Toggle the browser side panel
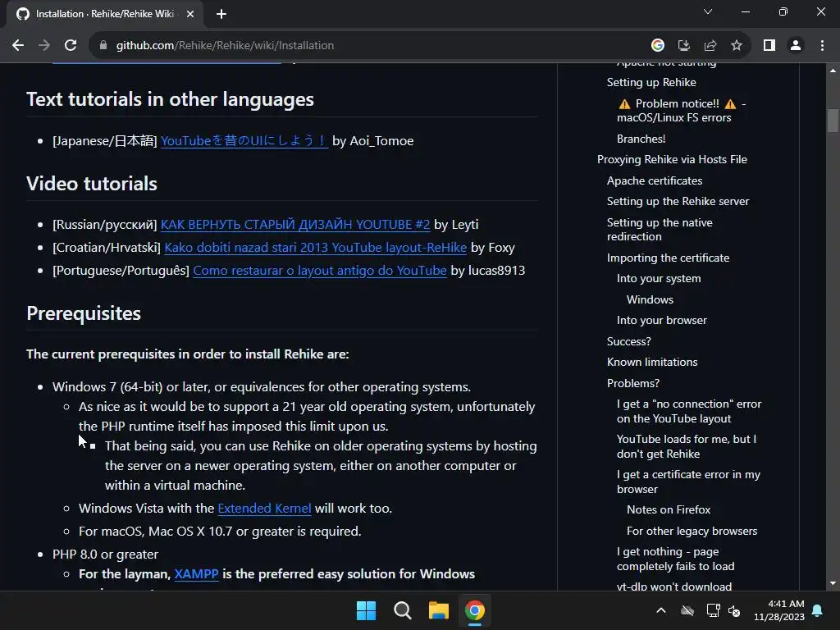This screenshot has width=840, height=630. pyautogui.click(x=769, y=46)
